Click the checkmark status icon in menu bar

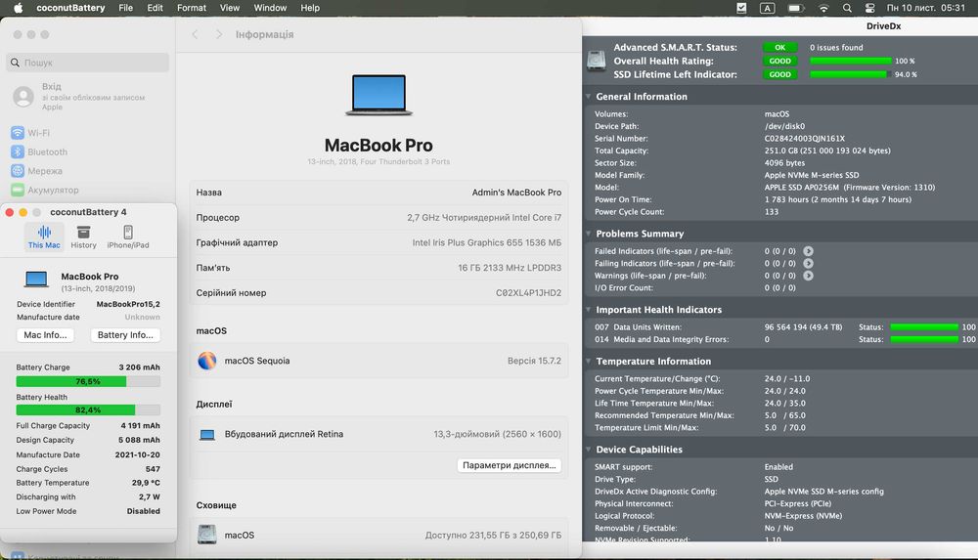tap(741, 8)
